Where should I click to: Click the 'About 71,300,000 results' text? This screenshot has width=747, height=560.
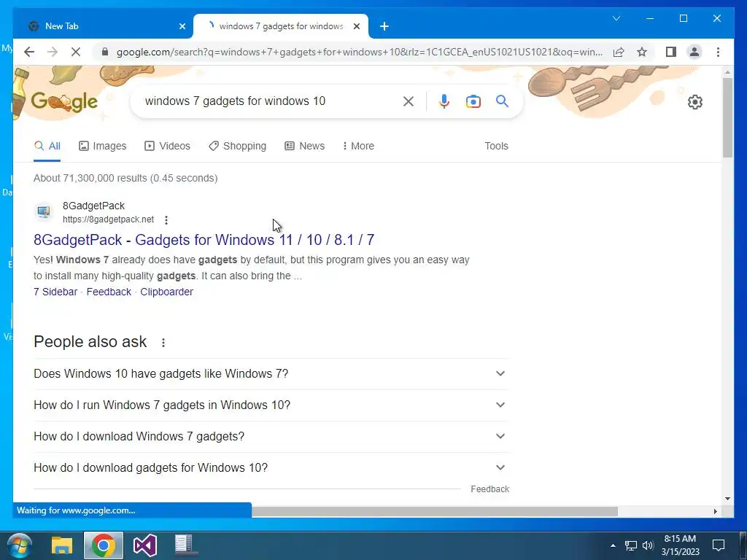[125, 178]
